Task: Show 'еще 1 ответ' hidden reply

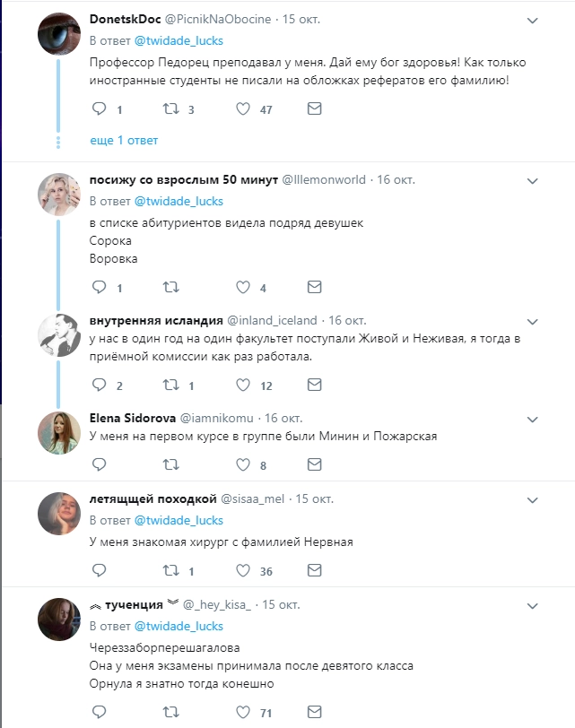Action: coord(124,141)
